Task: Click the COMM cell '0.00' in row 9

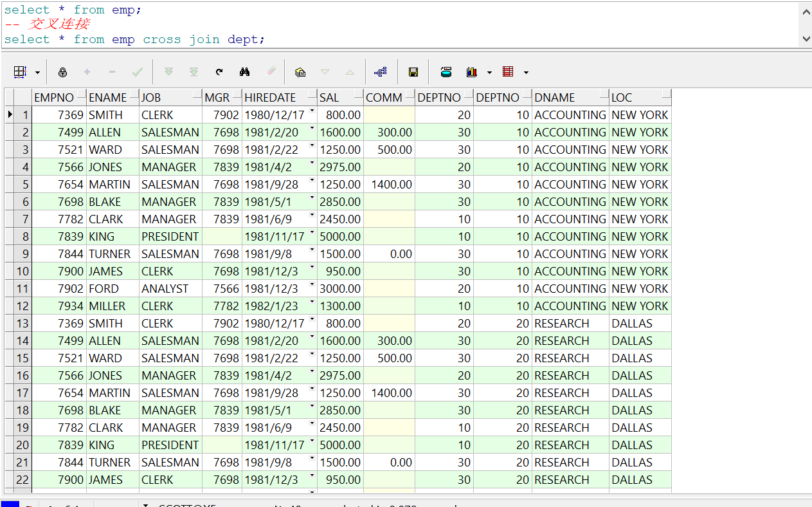Action: [x=389, y=254]
